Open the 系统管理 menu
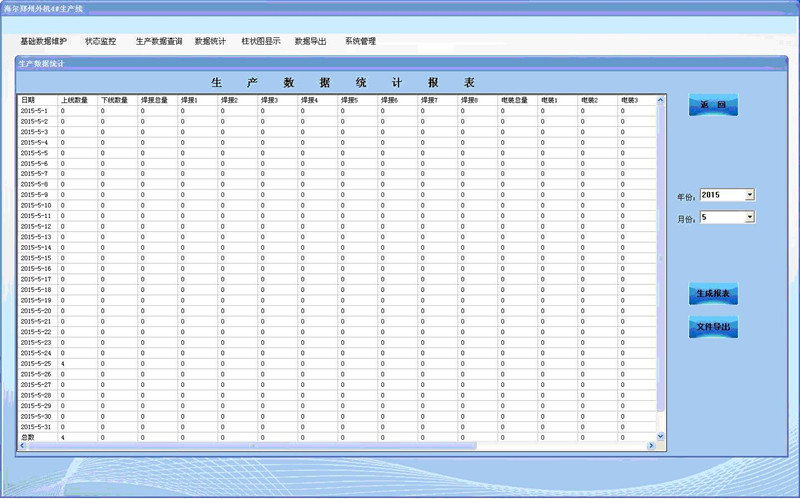 (360, 42)
